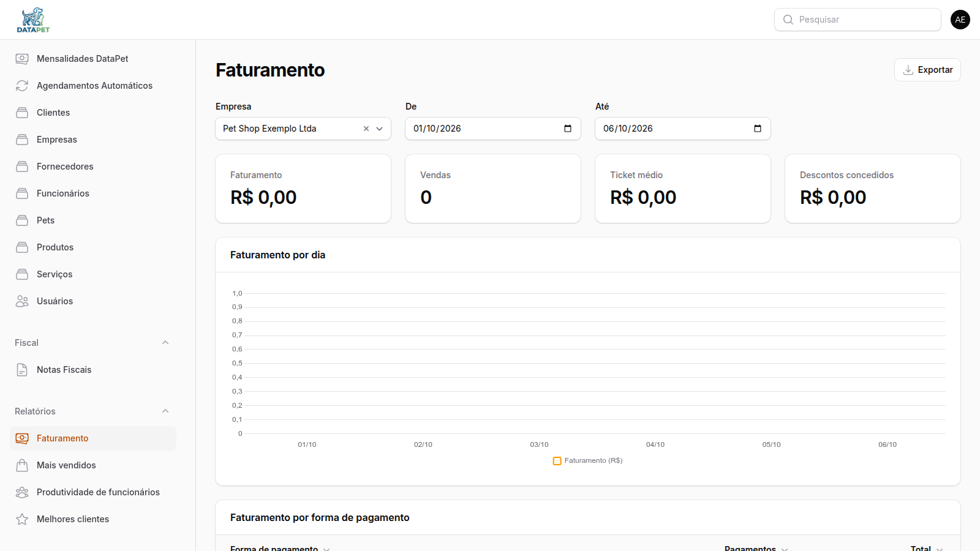Click the Funcionários sidebar icon
The height and width of the screenshot is (551, 980).
click(x=22, y=193)
